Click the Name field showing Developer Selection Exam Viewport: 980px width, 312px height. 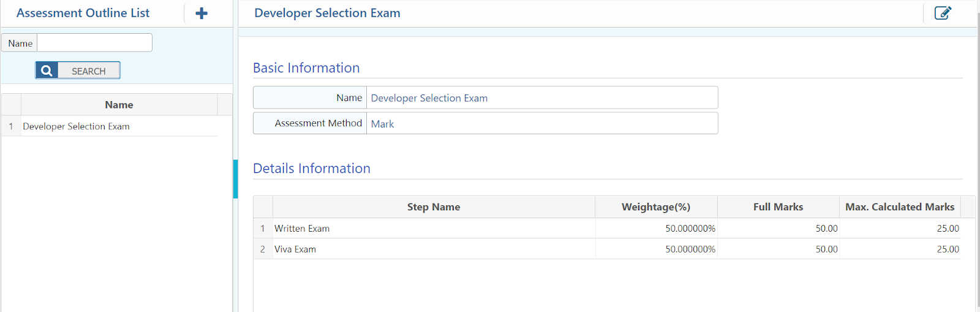coord(542,97)
